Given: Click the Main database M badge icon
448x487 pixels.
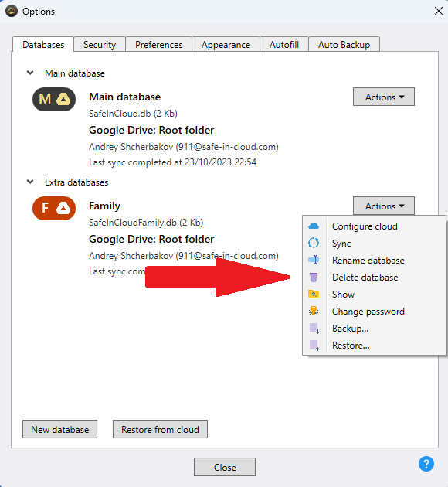Looking at the screenshot, I should [x=54, y=100].
